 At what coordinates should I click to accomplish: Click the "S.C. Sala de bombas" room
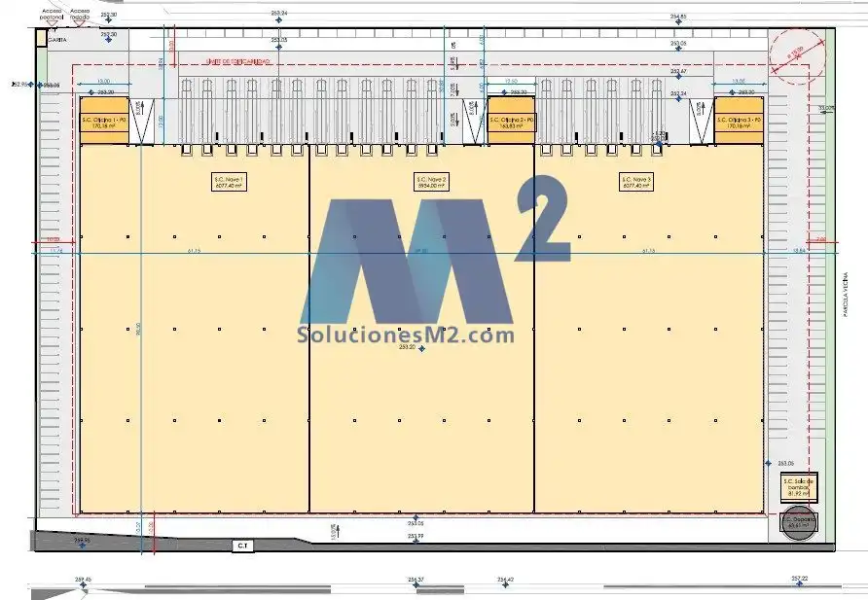coord(799,487)
